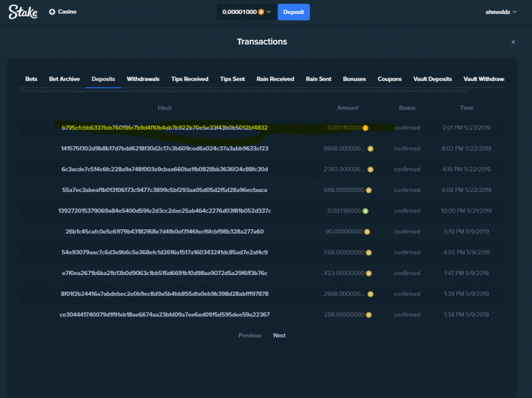This screenshot has width=532, height=398.
Task: Click the coin icon beside 298.00000000
Action: pyautogui.click(x=369, y=315)
